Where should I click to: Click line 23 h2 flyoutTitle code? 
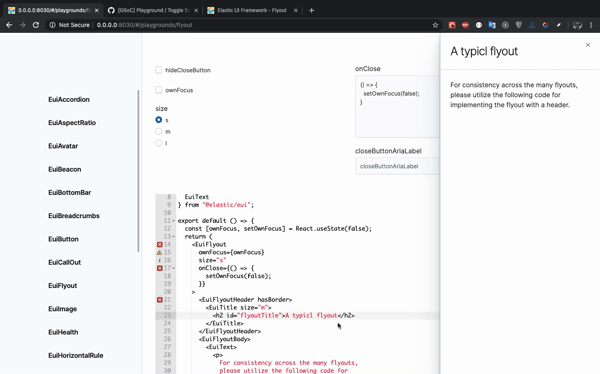click(284, 315)
